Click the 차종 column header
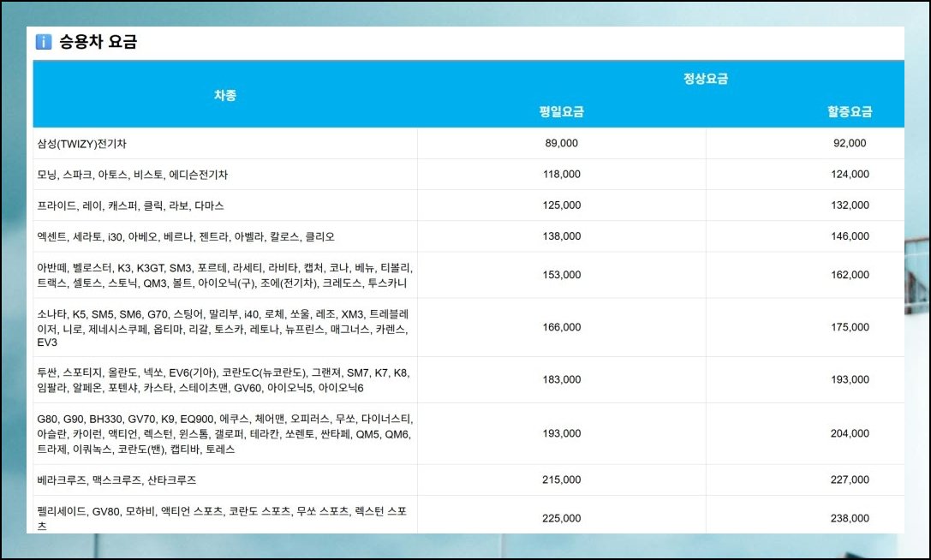Image resolution: width=931 pixels, height=560 pixels. 225,95
